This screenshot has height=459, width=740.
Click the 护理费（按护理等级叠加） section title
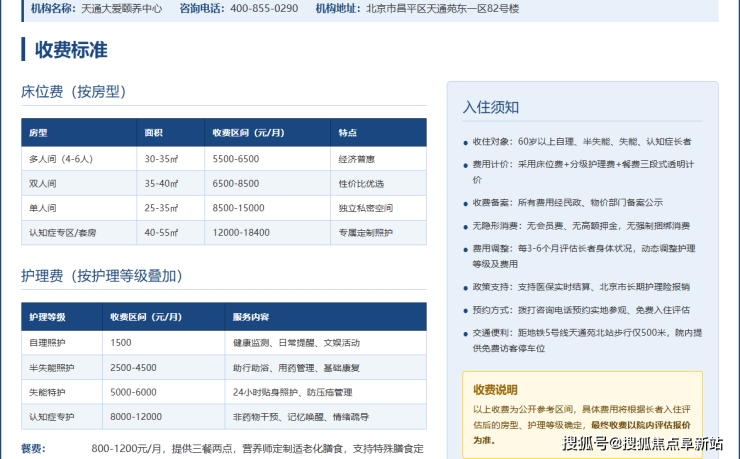[101, 276]
